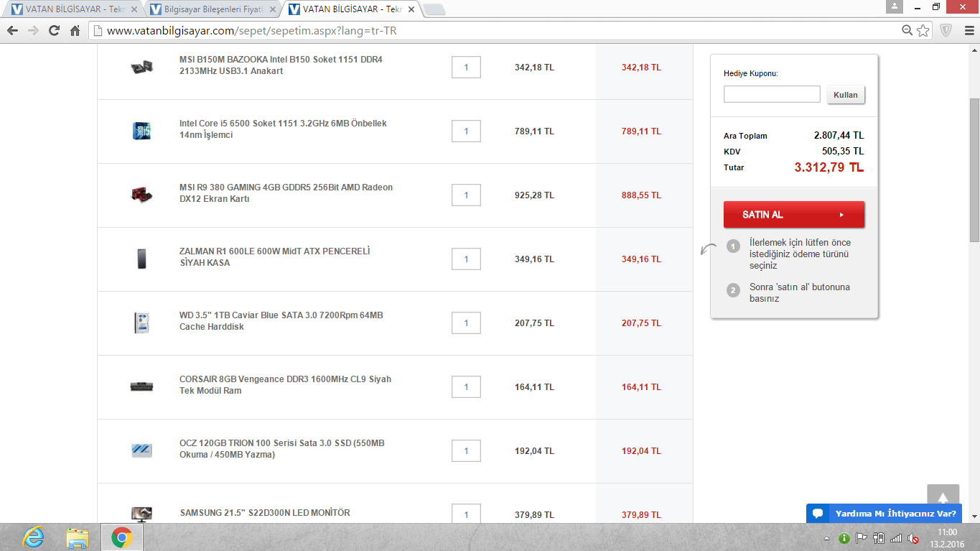This screenshot has height=551, width=980.
Task: Click the address bar URL
Action: [251, 31]
